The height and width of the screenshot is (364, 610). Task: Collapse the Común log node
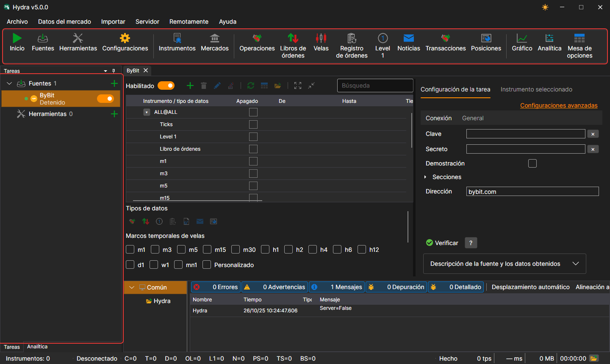pos(132,287)
